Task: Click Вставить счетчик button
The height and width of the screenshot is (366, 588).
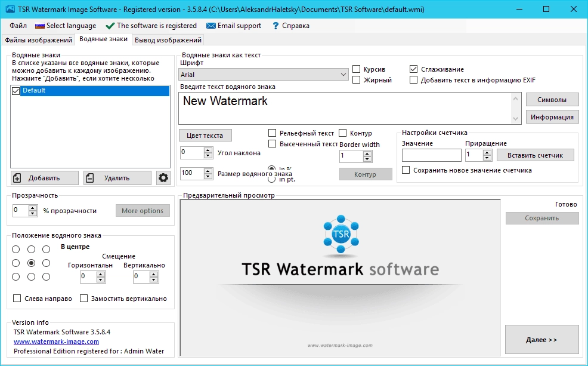Action: [x=535, y=155]
